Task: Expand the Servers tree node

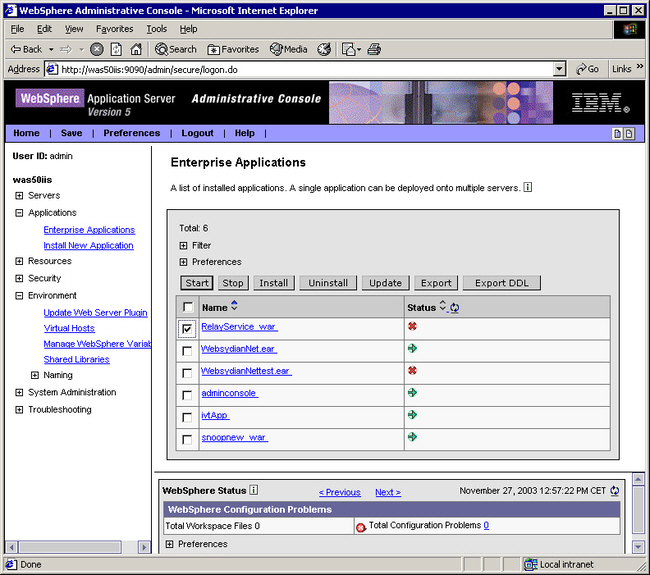Action: tap(19, 195)
